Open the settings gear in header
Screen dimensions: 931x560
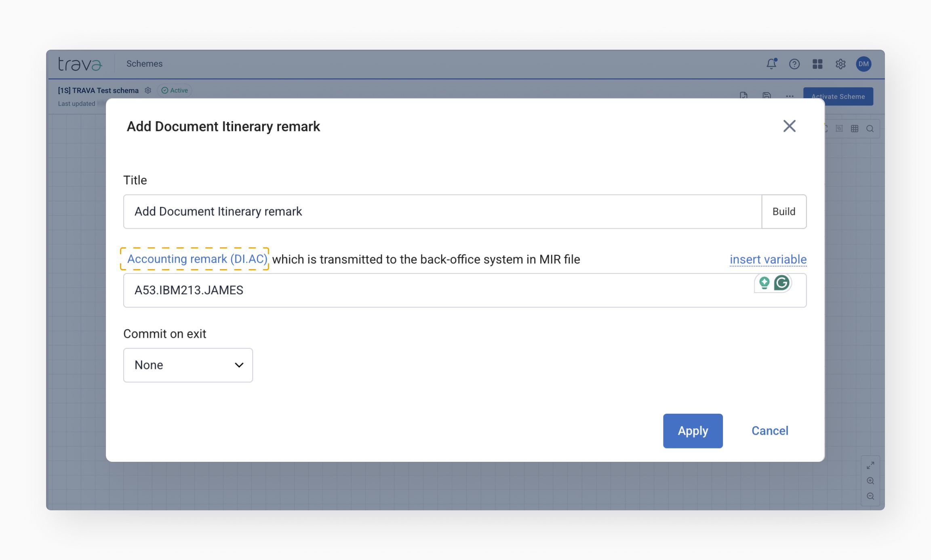pos(840,64)
